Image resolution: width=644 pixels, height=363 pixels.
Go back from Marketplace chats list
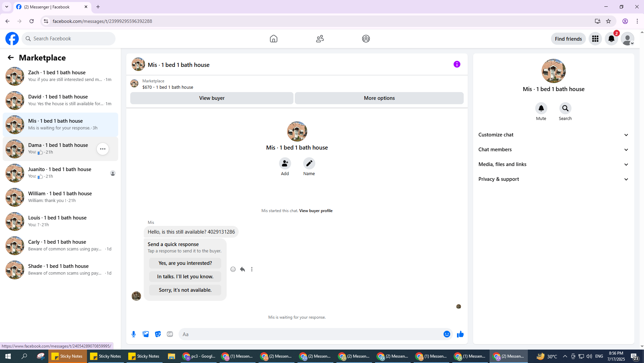tap(11, 58)
